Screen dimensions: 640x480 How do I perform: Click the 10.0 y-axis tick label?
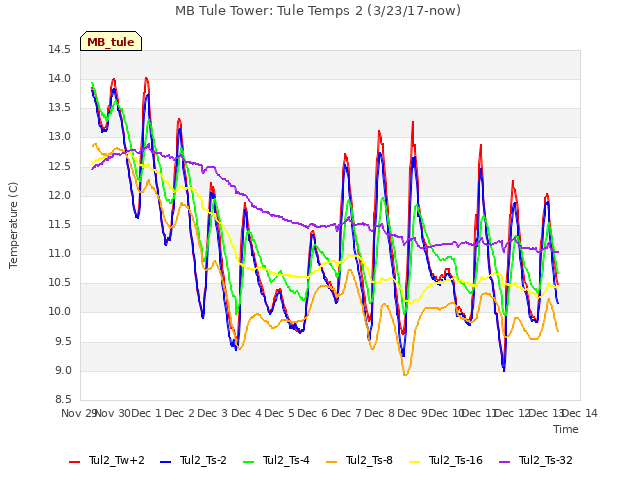click(59, 312)
